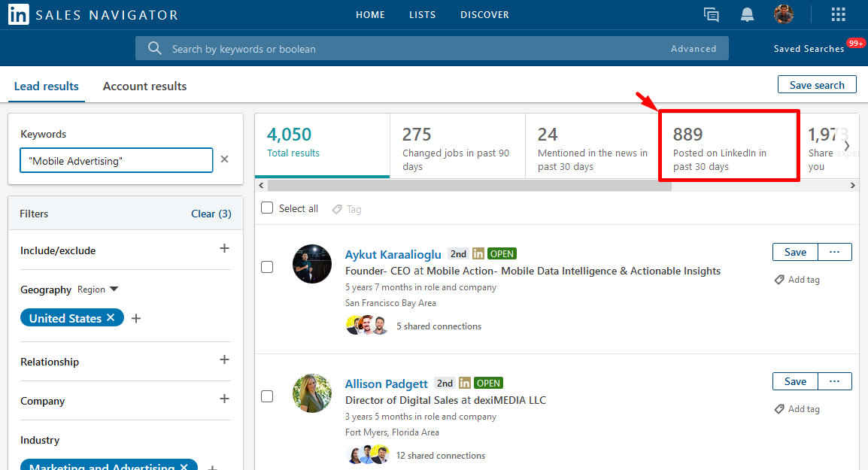Image resolution: width=868 pixels, height=470 pixels.
Task: Show next stats with chevron
Action: point(847,146)
